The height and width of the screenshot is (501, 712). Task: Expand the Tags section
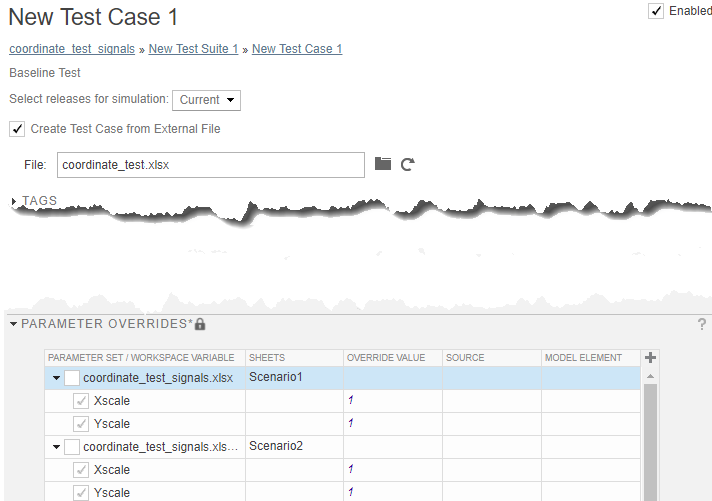point(14,201)
